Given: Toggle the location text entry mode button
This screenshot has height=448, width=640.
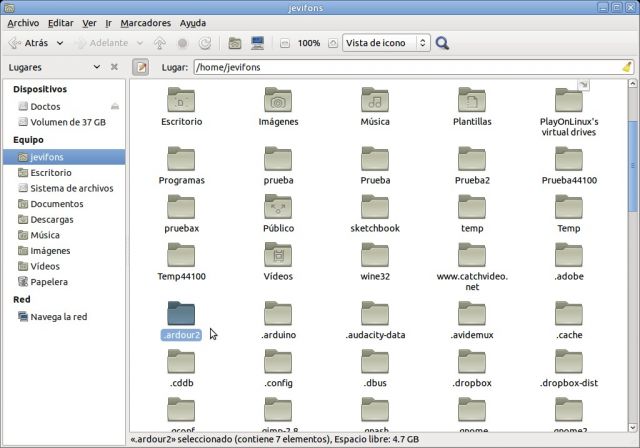Looking at the screenshot, I should [x=142, y=67].
